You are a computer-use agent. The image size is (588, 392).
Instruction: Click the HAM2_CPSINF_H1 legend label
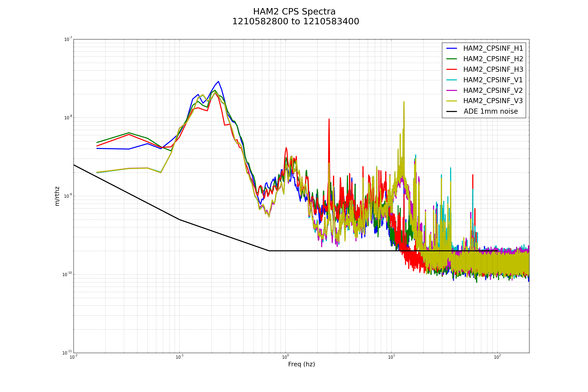[x=493, y=49]
